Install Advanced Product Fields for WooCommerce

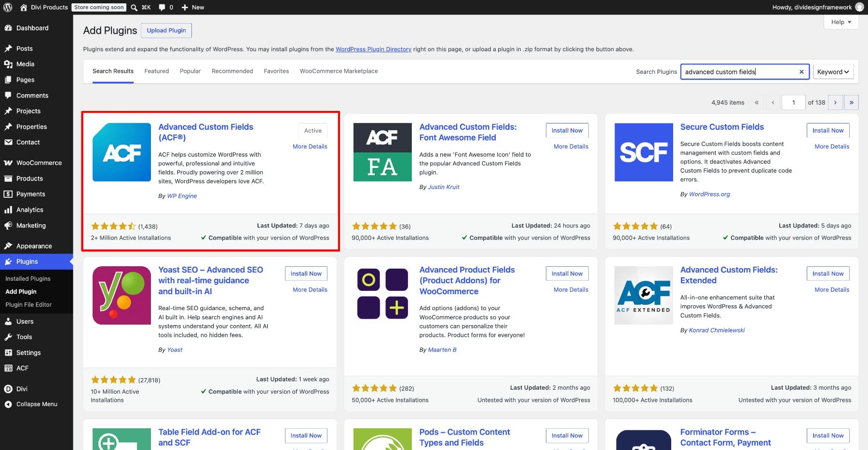click(567, 273)
